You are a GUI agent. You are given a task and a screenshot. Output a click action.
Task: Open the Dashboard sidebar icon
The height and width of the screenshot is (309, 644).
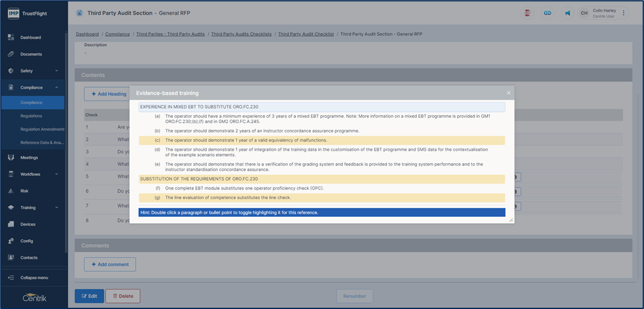coord(11,37)
